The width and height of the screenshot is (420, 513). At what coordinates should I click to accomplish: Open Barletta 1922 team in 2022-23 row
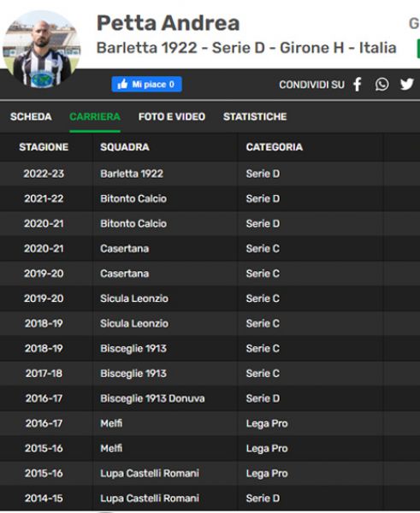tap(132, 174)
